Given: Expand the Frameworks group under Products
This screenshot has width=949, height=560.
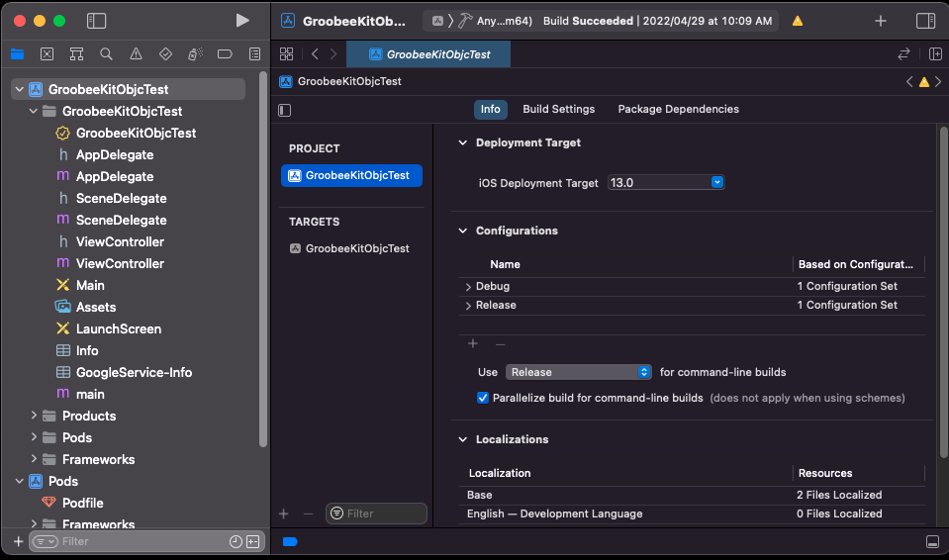Looking at the screenshot, I should click(x=34, y=459).
